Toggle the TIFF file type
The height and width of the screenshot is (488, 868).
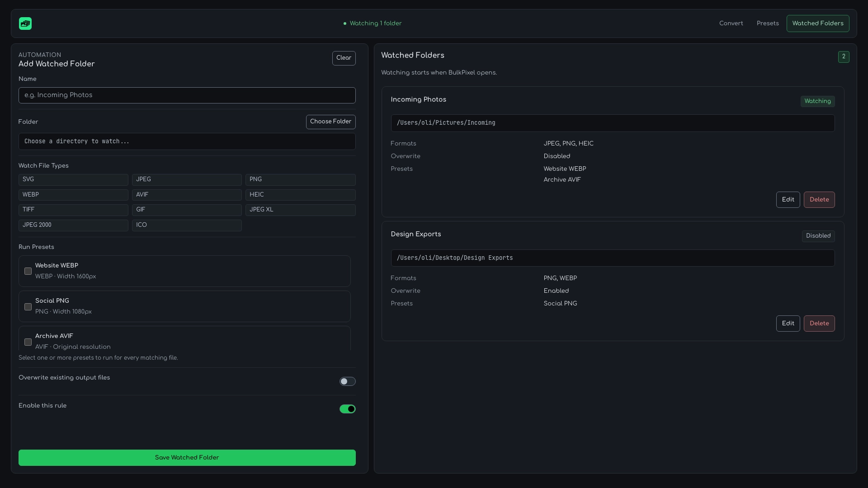click(73, 210)
